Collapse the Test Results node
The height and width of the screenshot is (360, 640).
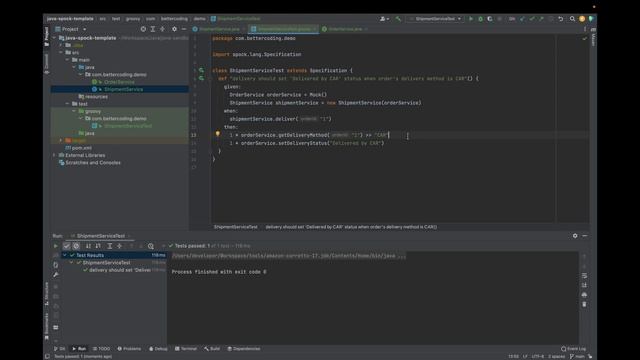(64, 255)
